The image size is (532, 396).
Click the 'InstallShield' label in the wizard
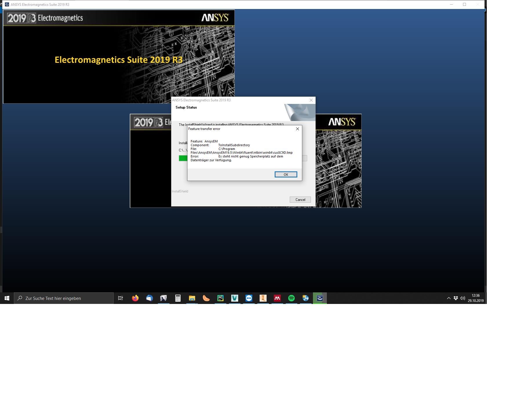180,191
